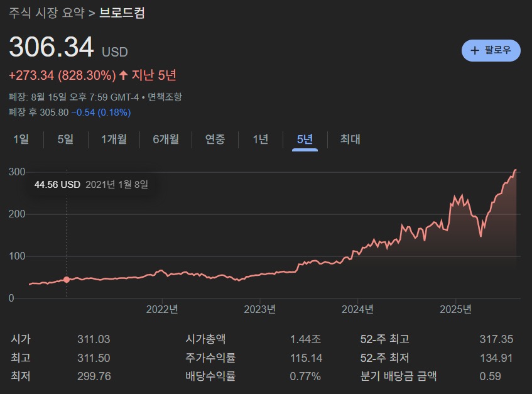This screenshot has height=394, width=532.
Task: Show the 1개월 chart view
Action: [114, 140]
